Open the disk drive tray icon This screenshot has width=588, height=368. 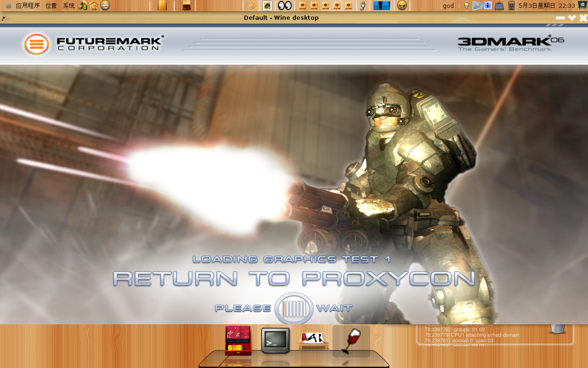coord(499,6)
